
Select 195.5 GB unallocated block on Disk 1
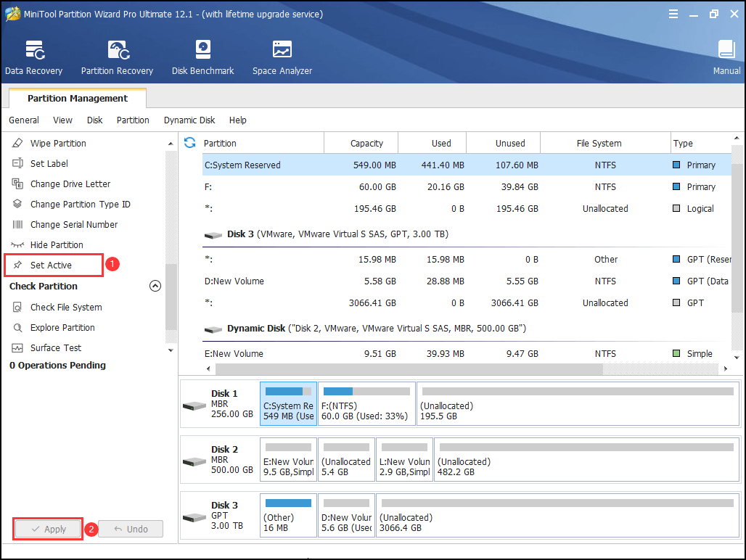tap(578, 403)
